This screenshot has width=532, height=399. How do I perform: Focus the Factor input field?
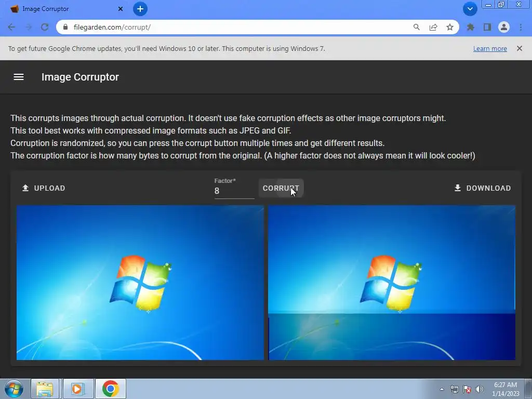(x=234, y=191)
